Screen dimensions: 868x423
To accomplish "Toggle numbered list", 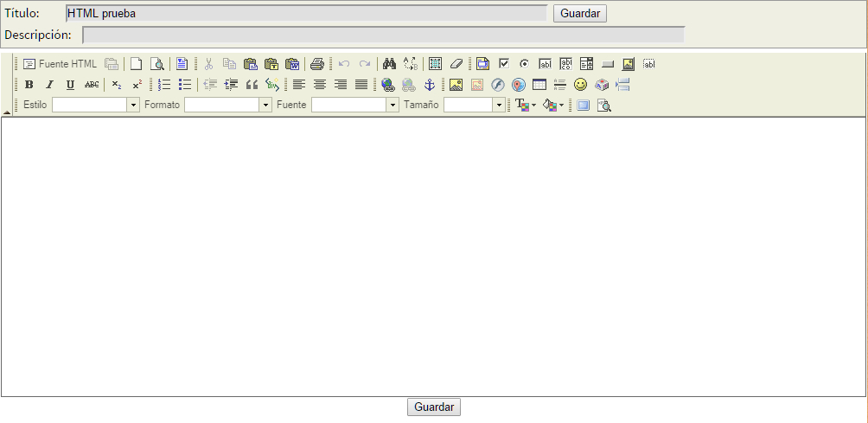I will click(164, 85).
